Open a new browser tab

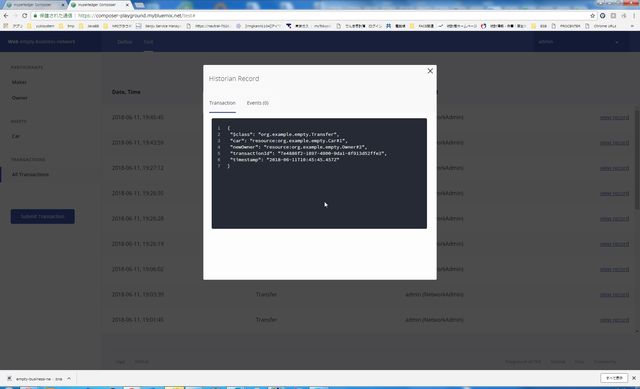tap(140, 5)
